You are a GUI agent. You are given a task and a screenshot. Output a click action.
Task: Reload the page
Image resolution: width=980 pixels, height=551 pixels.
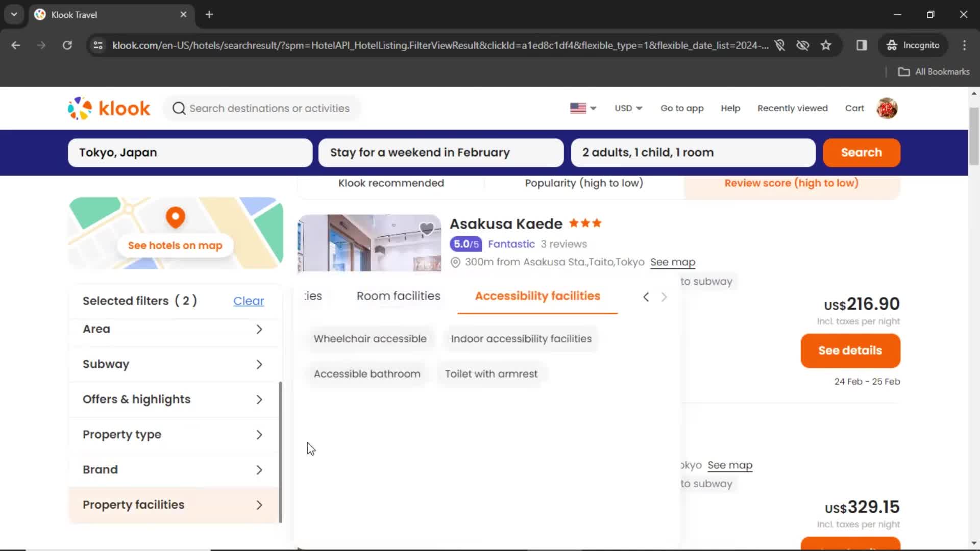67,45
